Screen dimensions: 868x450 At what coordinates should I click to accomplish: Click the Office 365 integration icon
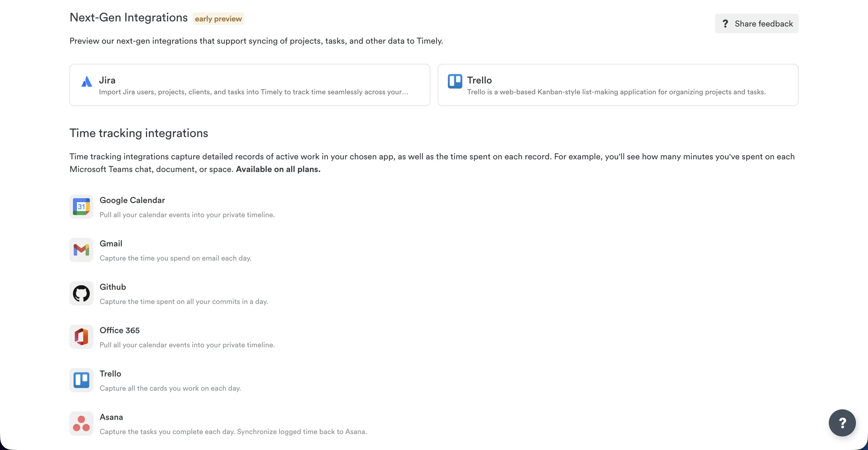81,337
